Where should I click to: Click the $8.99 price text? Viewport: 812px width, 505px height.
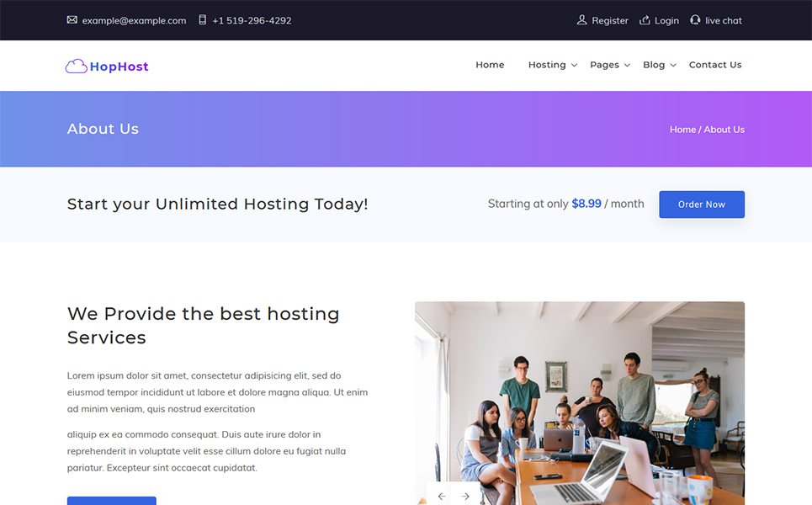click(x=586, y=204)
